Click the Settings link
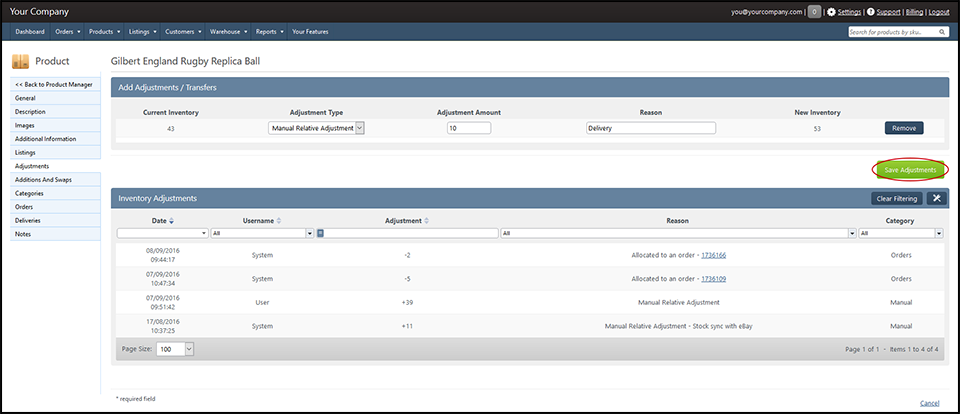 coord(849,12)
